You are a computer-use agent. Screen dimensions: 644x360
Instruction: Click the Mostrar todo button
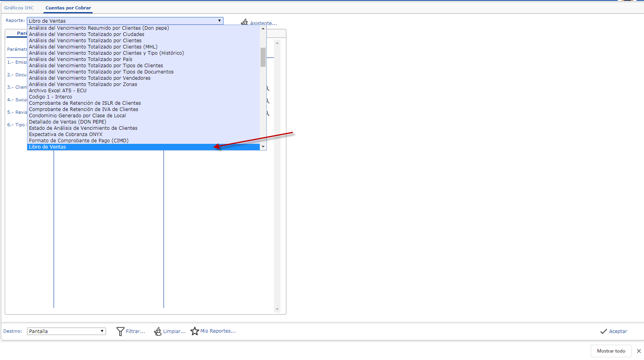click(x=611, y=351)
